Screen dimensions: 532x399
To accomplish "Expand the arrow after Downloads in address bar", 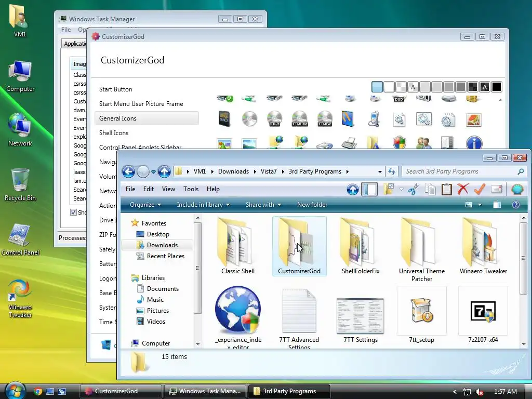I will click(x=255, y=171).
